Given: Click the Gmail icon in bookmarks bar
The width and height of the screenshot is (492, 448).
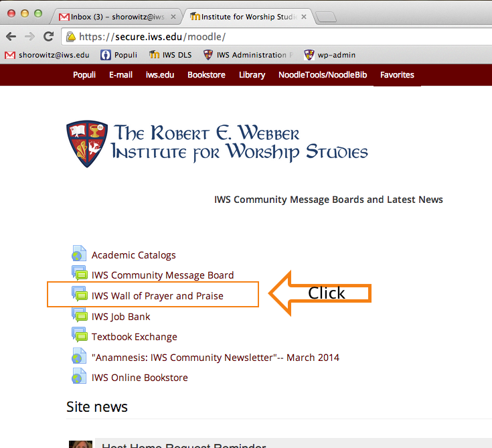Looking at the screenshot, I should click(x=10, y=56).
